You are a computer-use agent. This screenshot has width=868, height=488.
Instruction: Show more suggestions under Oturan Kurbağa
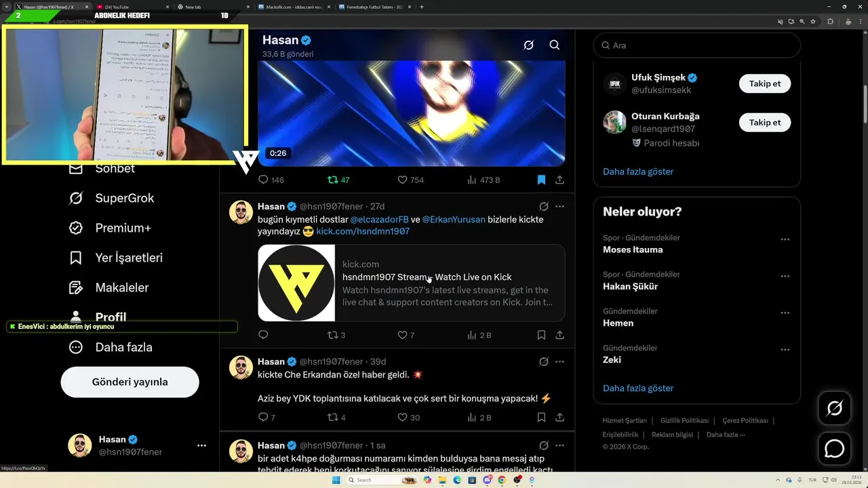pos(638,171)
